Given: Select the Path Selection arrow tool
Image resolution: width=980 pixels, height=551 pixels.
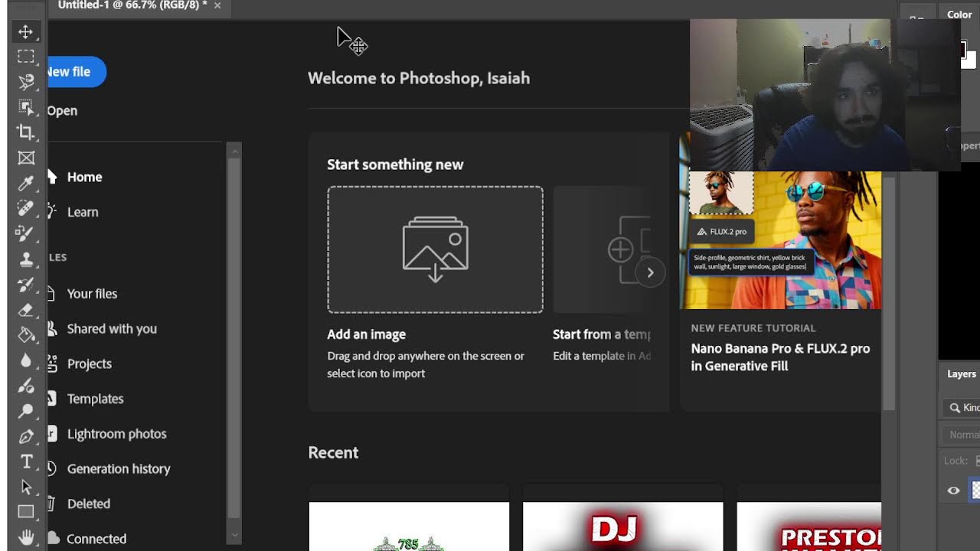Looking at the screenshot, I should coord(26,487).
